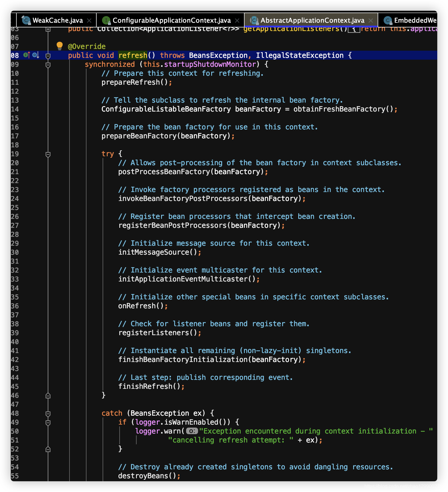Select AbstractApplicationContext.java tab
Screen dimensions: 448x492
(311, 20)
